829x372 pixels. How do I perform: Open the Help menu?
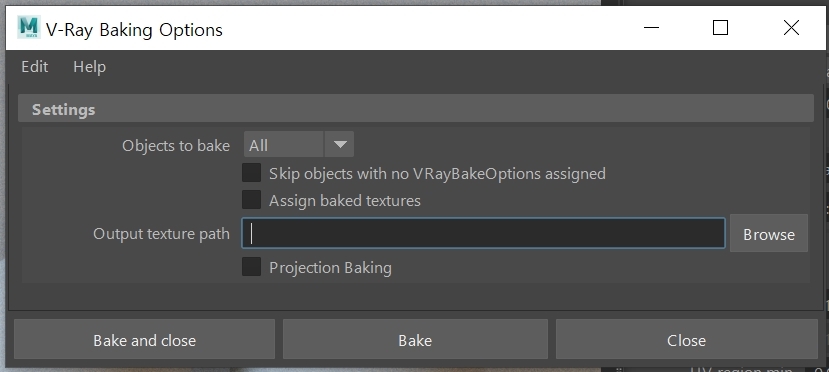click(89, 67)
